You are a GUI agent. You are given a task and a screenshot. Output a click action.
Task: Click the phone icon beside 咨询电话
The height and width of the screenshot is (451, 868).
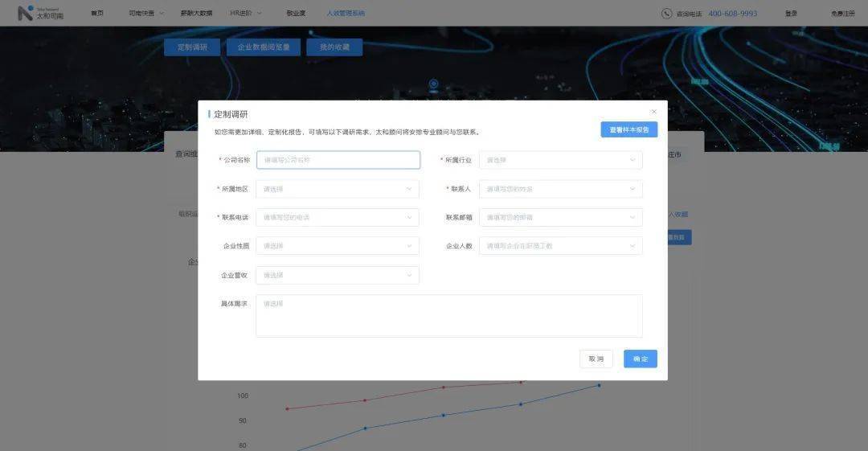[666, 14]
